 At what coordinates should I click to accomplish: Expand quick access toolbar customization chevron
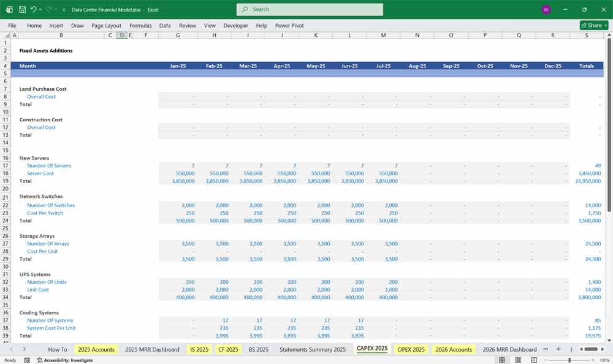coord(64,9)
